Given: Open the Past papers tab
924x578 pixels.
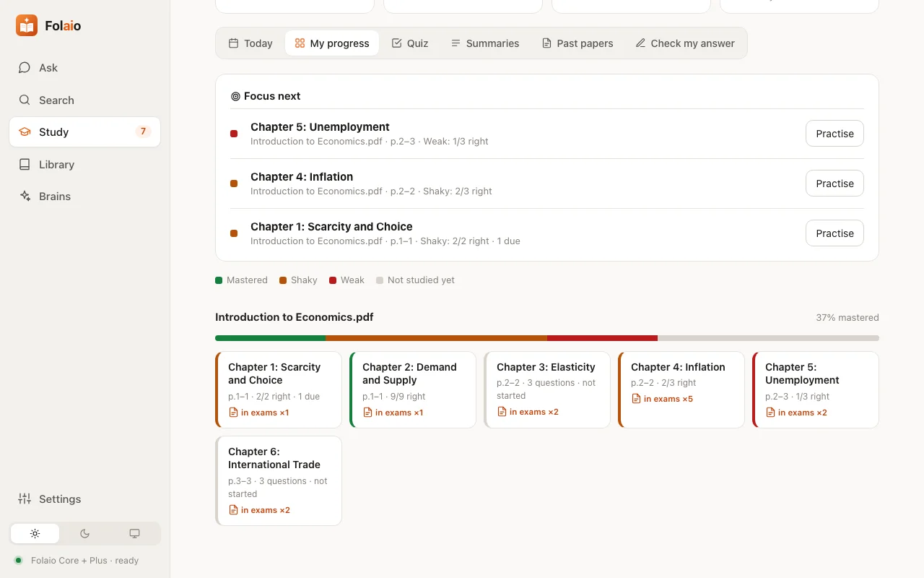Looking at the screenshot, I should pos(577,43).
